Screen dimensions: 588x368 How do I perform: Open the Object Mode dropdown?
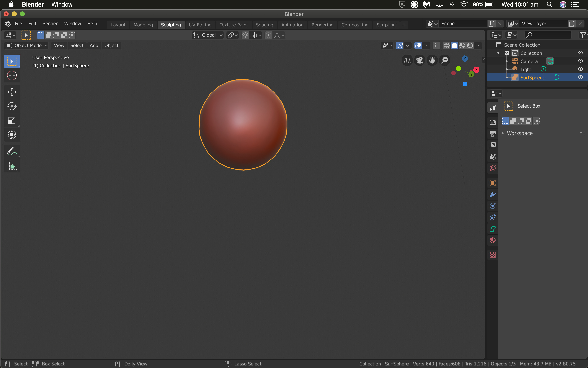(x=27, y=46)
